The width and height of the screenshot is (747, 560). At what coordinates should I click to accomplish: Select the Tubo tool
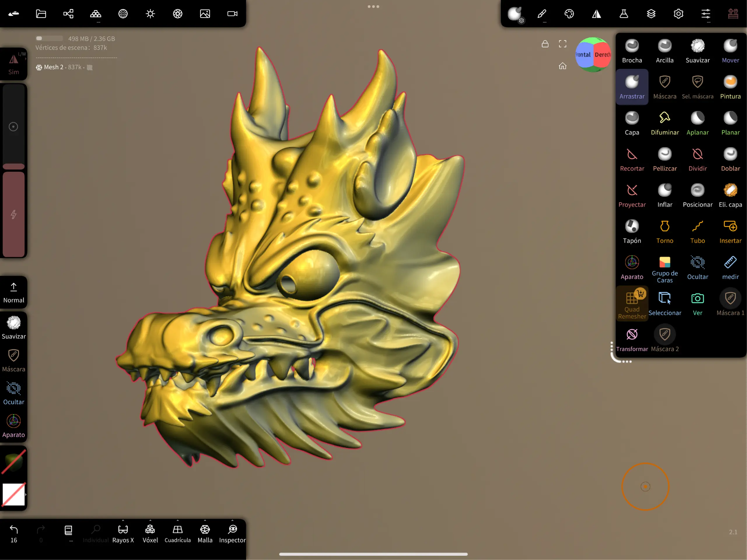point(697,231)
